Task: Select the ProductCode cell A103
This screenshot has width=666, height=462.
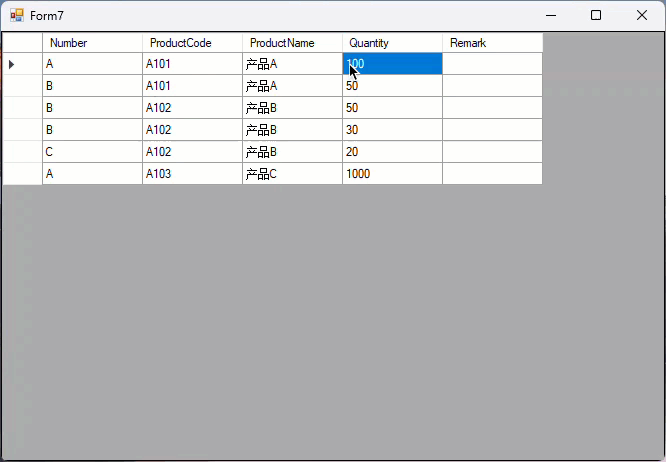Action: (x=192, y=174)
